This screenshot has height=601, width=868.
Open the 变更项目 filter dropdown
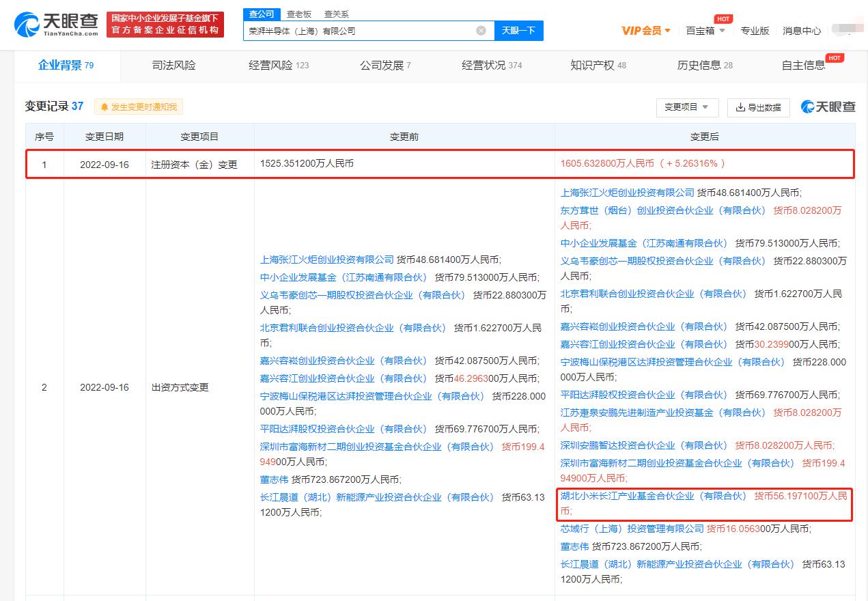click(687, 107)
